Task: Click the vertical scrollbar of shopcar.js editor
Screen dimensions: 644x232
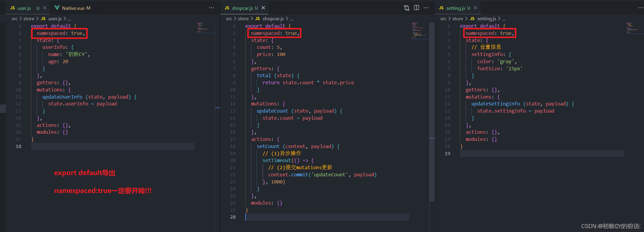Action: [432, 112]
